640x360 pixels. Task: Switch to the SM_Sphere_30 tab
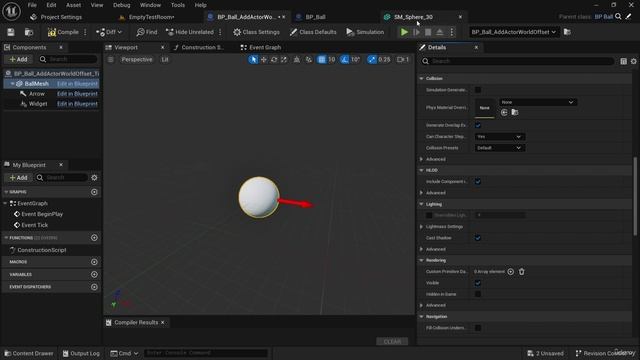click(x=413, y=17)
